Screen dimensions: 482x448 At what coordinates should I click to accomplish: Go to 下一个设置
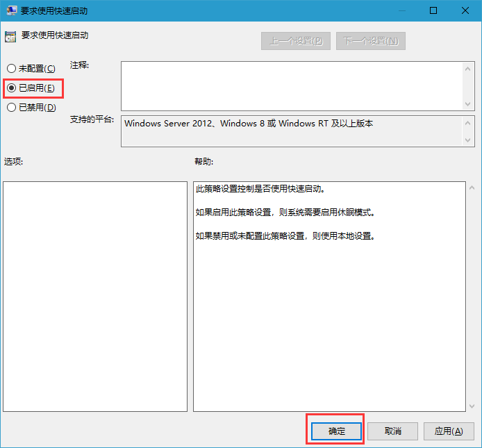point(370,41)
